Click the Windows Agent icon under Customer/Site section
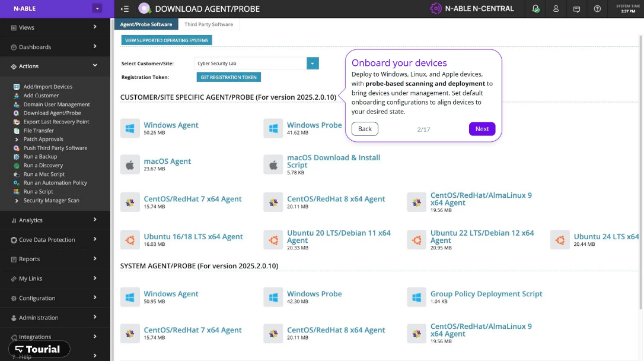 point(130,128)
